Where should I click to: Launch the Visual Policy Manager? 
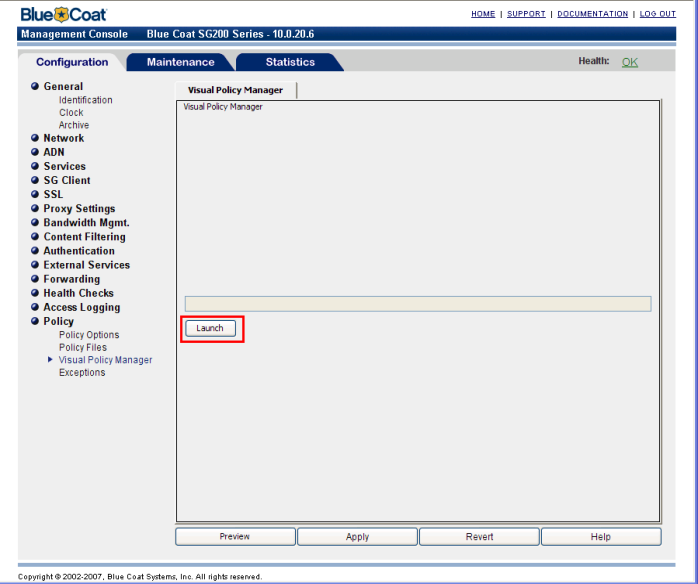point(210,328)
